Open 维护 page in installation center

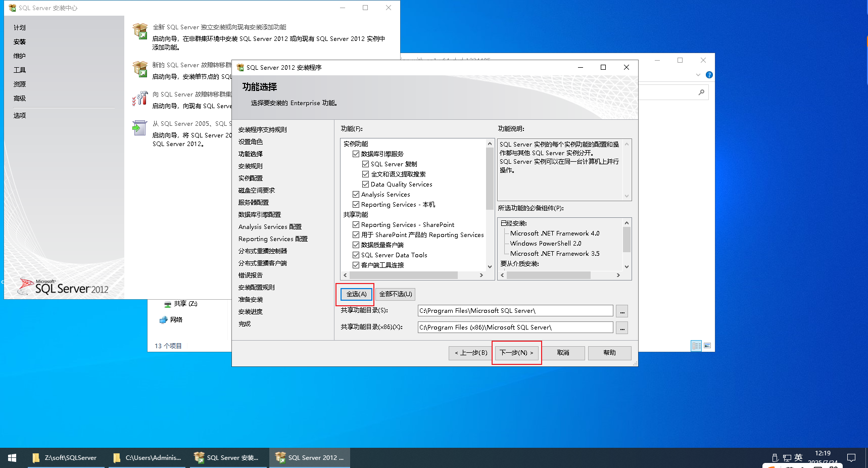click(x=20, y=56)
